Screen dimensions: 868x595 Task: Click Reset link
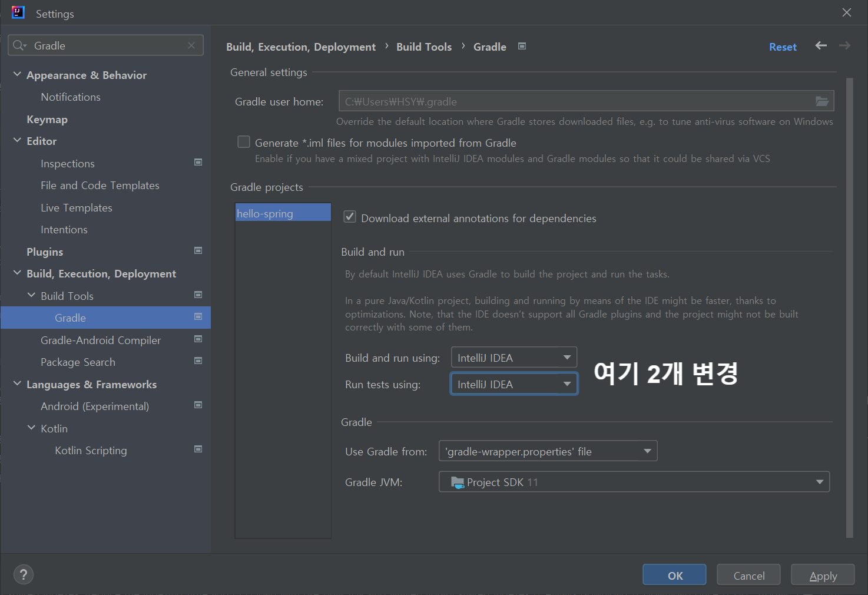pos(783,47)
